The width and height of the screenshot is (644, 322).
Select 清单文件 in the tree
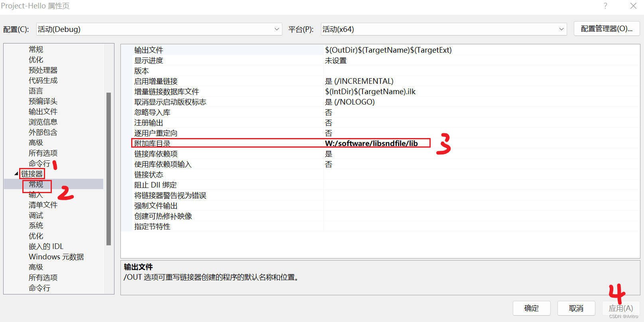43,205
